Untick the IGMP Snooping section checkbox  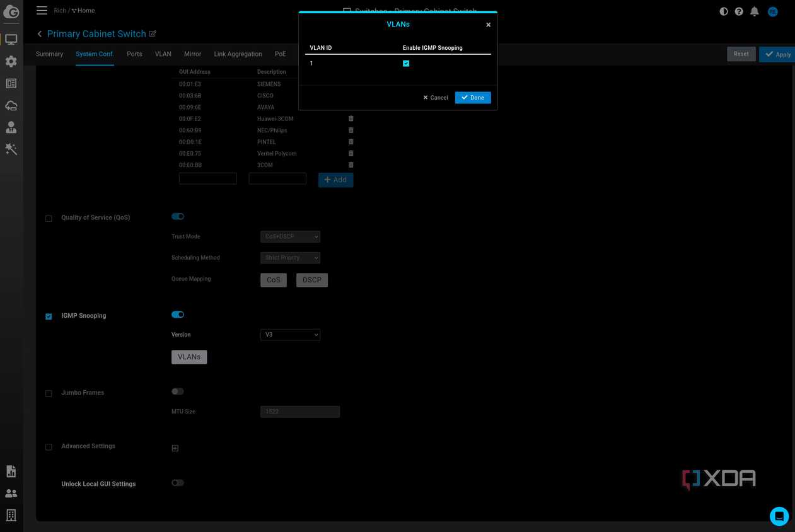(x=49, y=316)
